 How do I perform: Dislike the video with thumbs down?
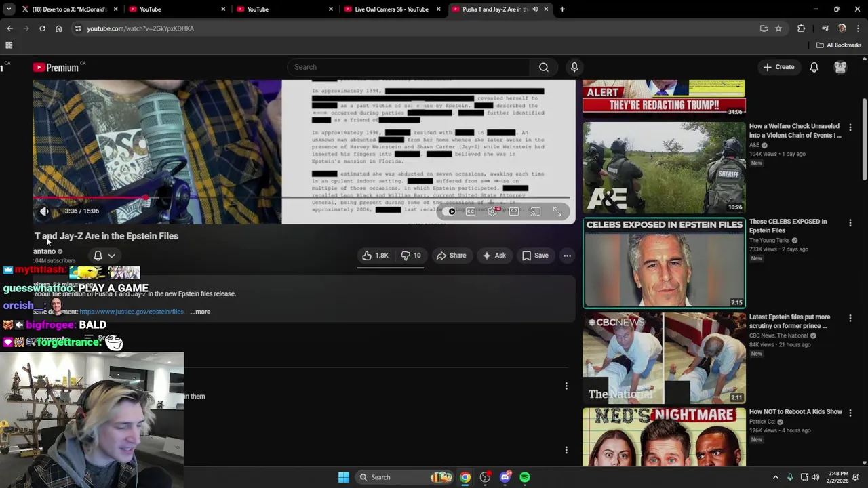[411, 256]
